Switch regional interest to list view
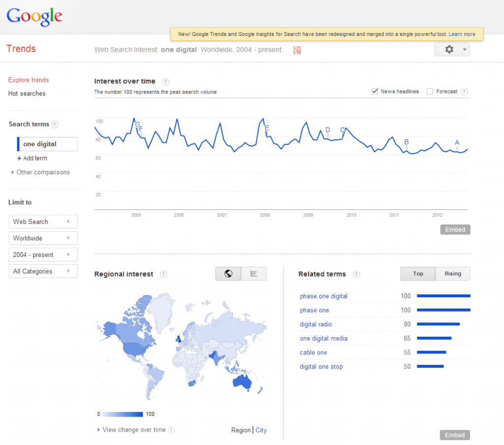 click(x=253, y=274)
